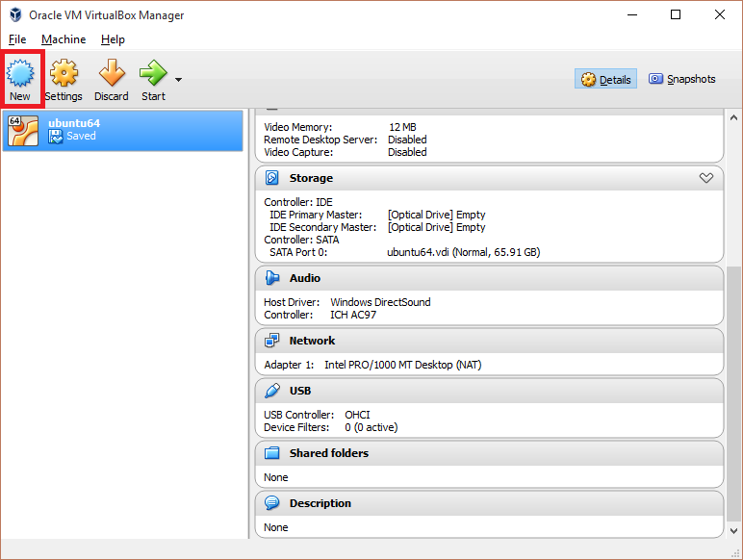743x560 pixels.
Task: Click the Audio speaker icon
Action: (272, 278)
